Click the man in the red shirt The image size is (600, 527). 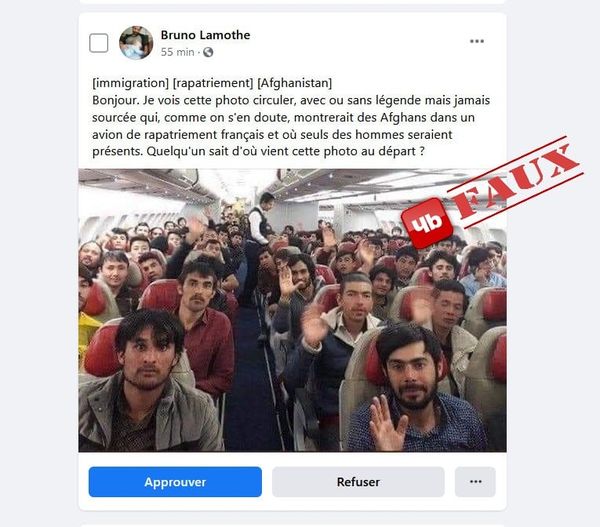tap(205, 325)
